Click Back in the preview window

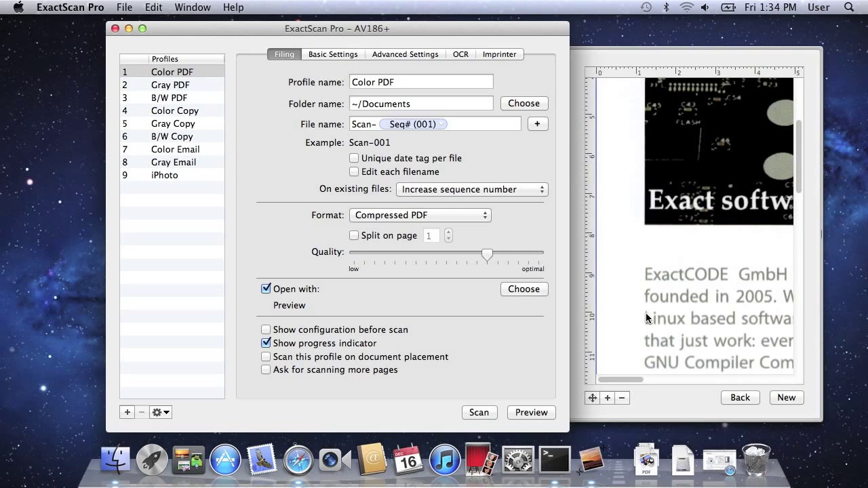[x=740, y=398]
